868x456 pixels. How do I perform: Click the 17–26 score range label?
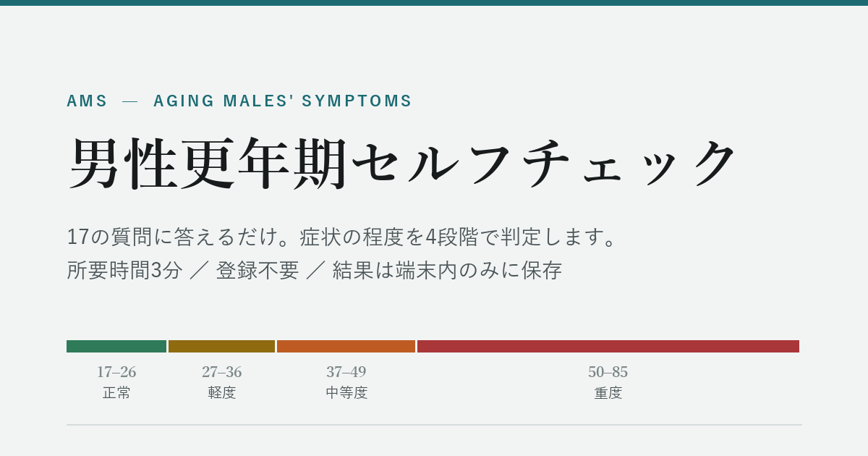[116, 372]
